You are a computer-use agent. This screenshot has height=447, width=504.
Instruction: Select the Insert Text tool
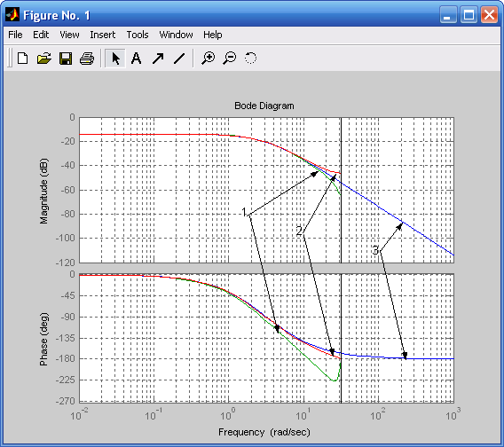[x=137, y=59]
